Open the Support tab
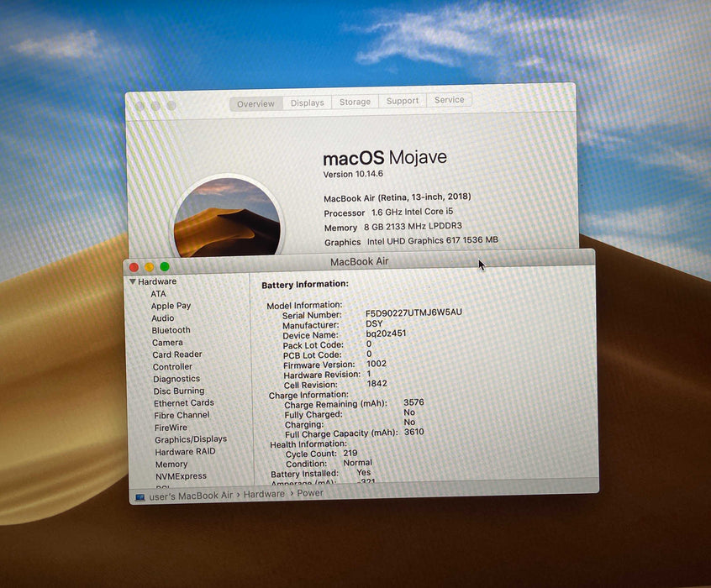Viewport: 711px width, 588px height. 403,101
